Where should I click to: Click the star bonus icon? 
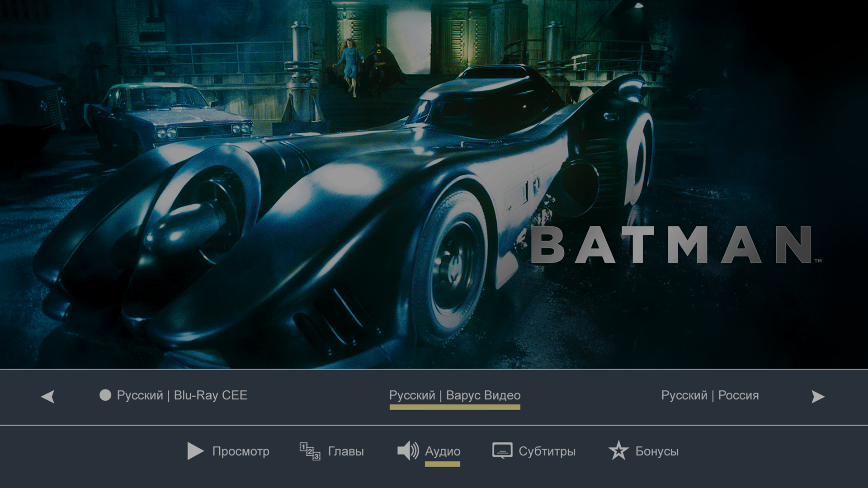618,451
